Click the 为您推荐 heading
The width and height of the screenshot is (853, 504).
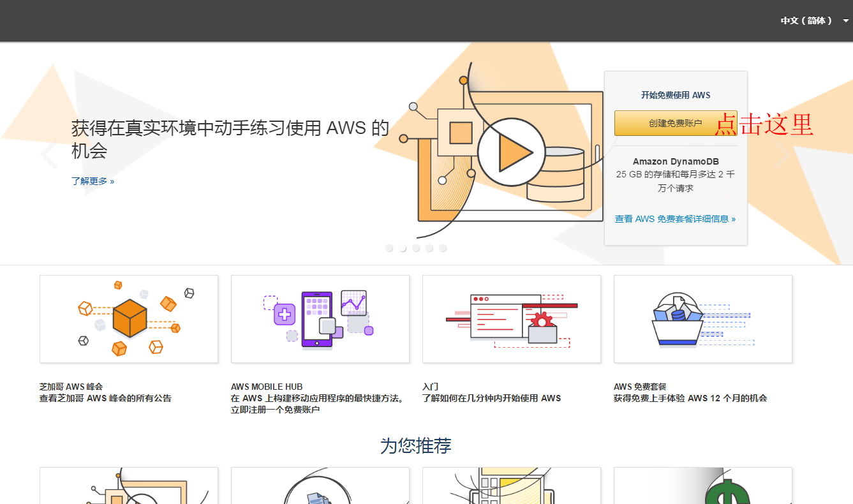[x=416, y=446]
